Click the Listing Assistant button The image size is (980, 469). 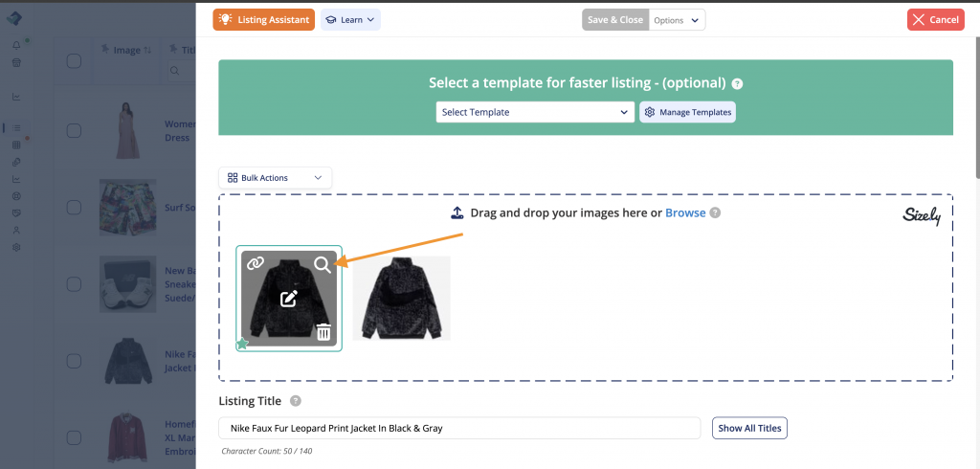pyautogui.click(x=263, y=19)
